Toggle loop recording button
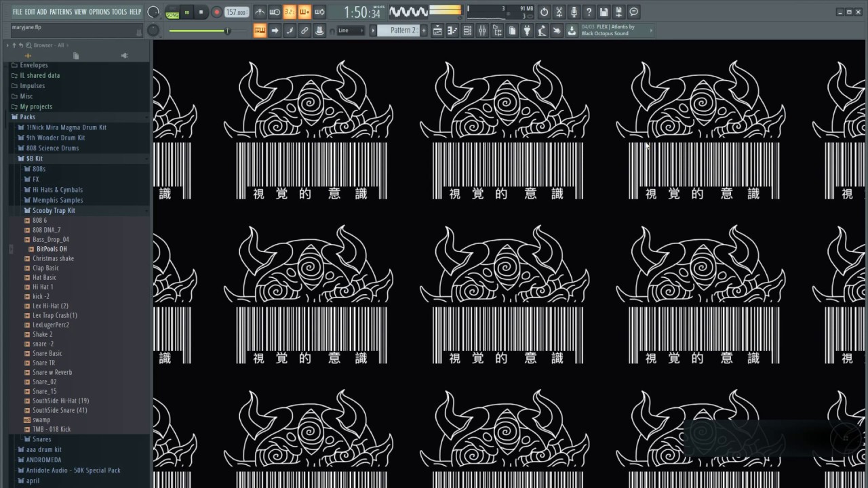This screenshot has height=488, width=868. point(319,12)
